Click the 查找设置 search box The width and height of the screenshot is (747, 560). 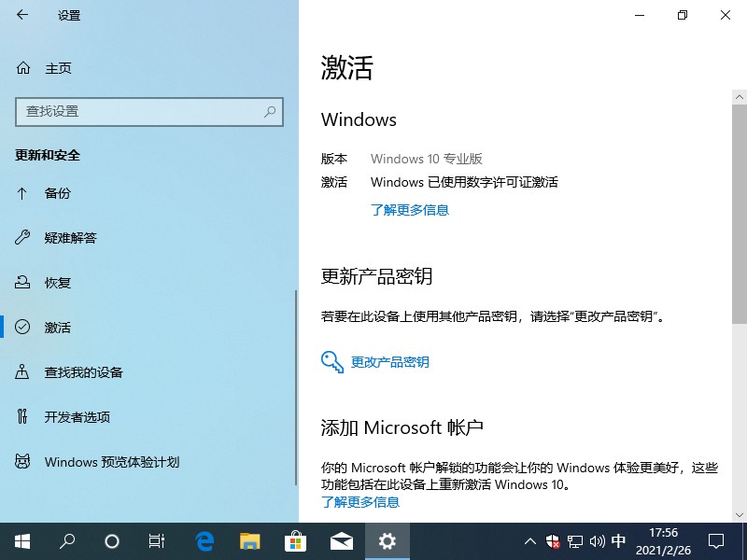[140, 111]
